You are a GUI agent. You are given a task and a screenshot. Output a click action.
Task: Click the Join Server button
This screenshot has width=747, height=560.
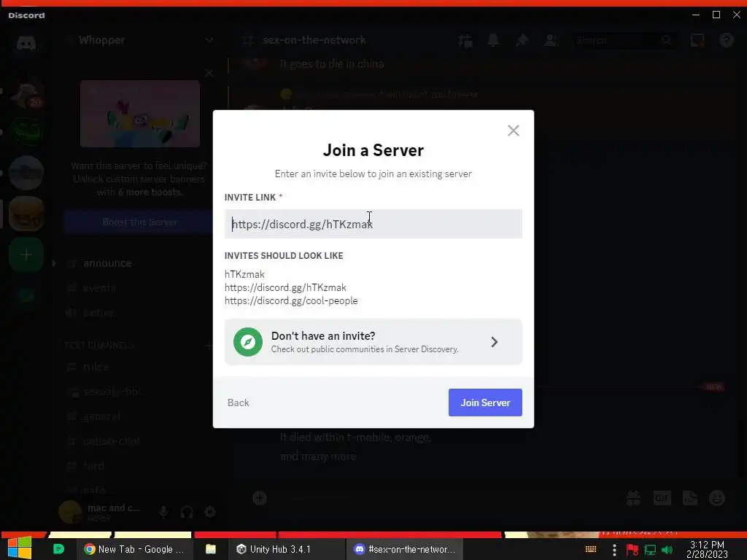tap(485, 402)
